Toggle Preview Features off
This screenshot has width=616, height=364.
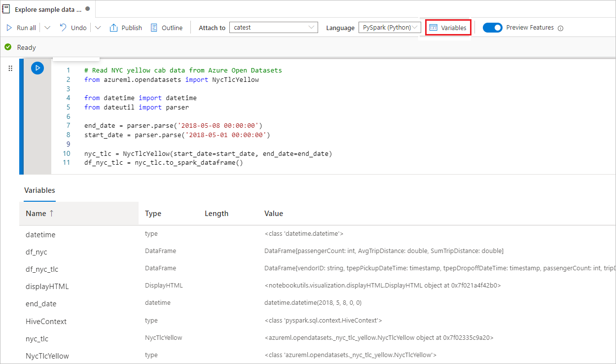(x=493, y=28)
